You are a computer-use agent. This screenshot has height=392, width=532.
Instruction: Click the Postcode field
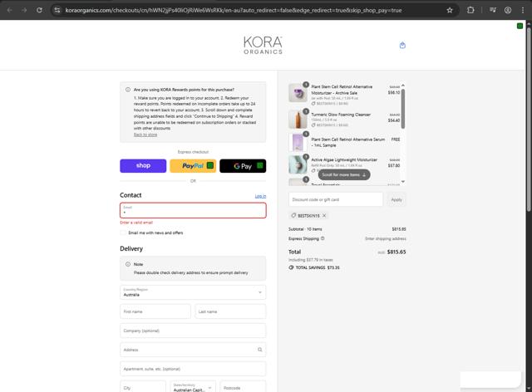click(x=243, y=388)
